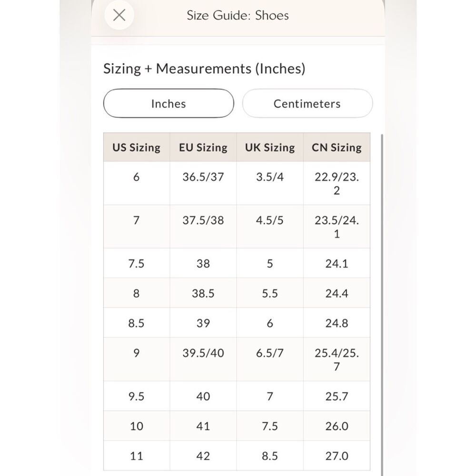Click CN size 25.4/25.7 cell
476x476 pixels.
[337, 359]
